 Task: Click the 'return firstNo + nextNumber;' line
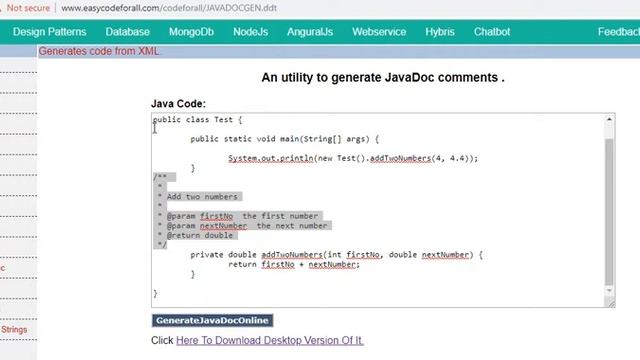[294, 264]
